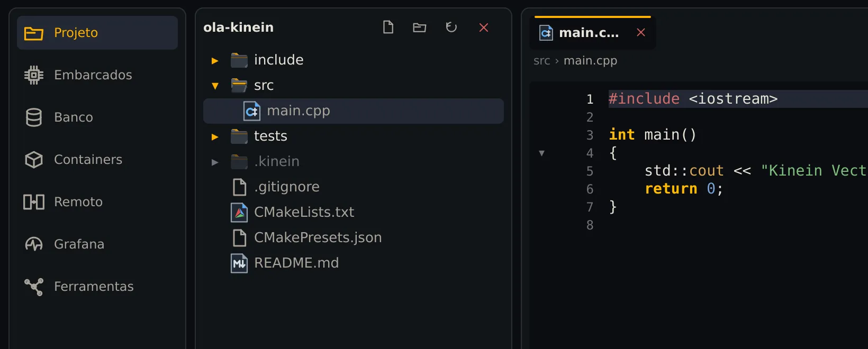Click the src open-folder icon

239,86
